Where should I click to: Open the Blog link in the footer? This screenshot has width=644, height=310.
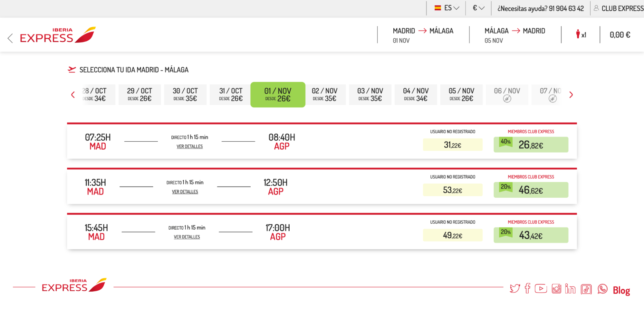[x=621, y=290]
